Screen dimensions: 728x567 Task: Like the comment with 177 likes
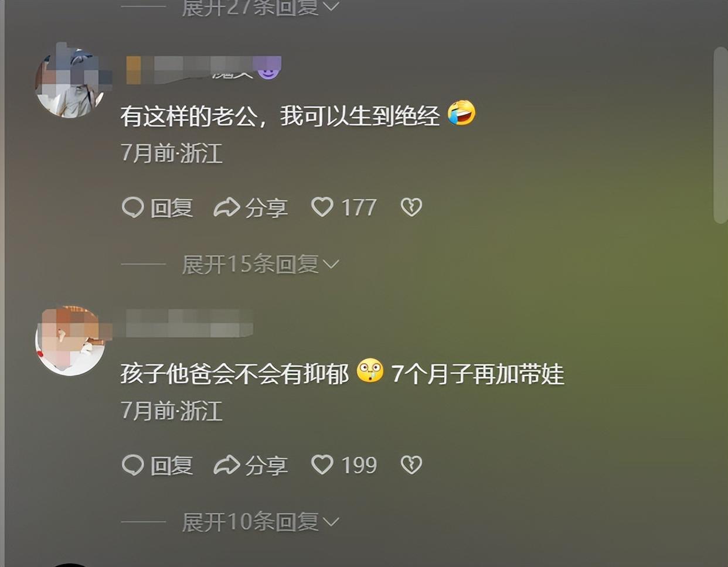(322, 207)
